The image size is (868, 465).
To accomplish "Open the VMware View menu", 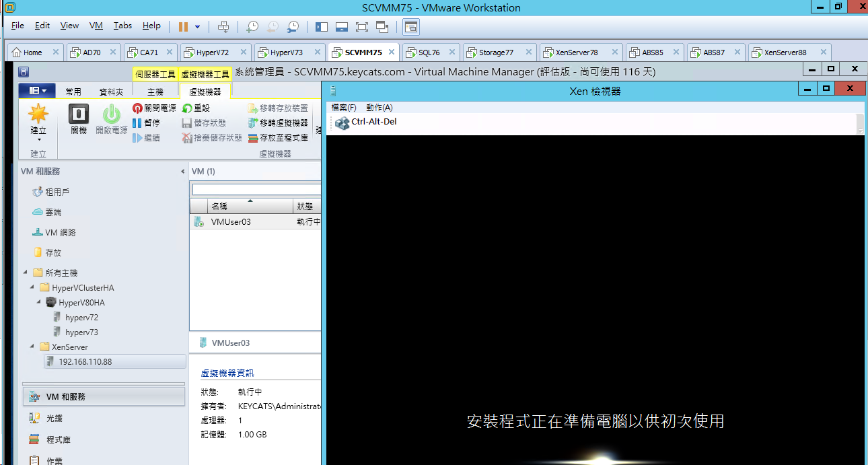I will click(x=69, y=26).
